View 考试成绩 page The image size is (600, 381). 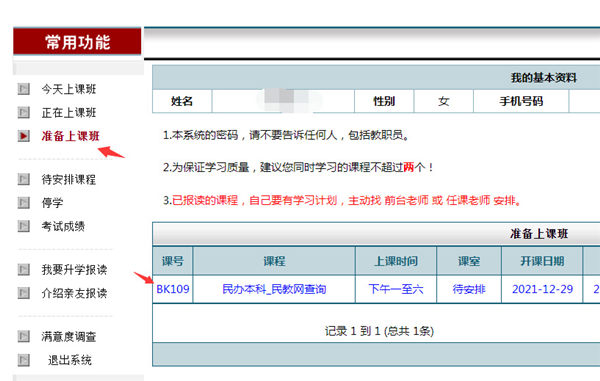point(63,226)
